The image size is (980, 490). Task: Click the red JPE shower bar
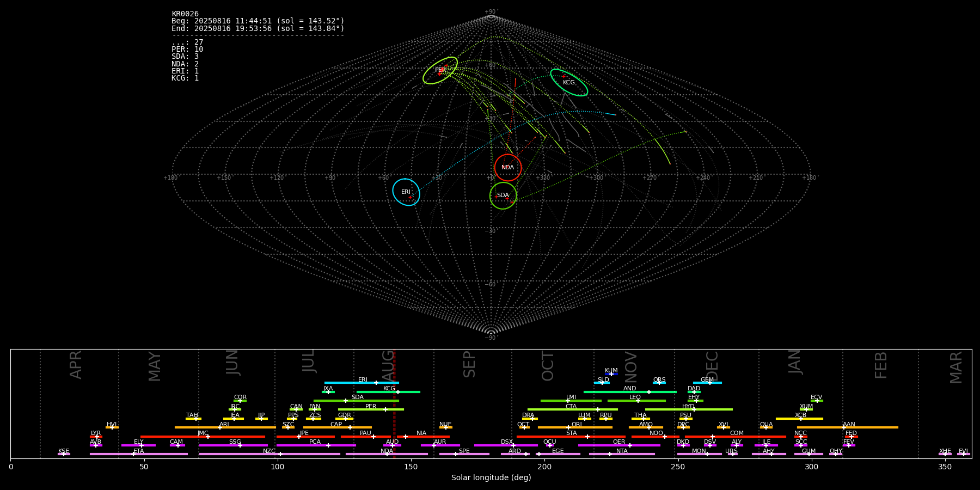coord(305,437)
